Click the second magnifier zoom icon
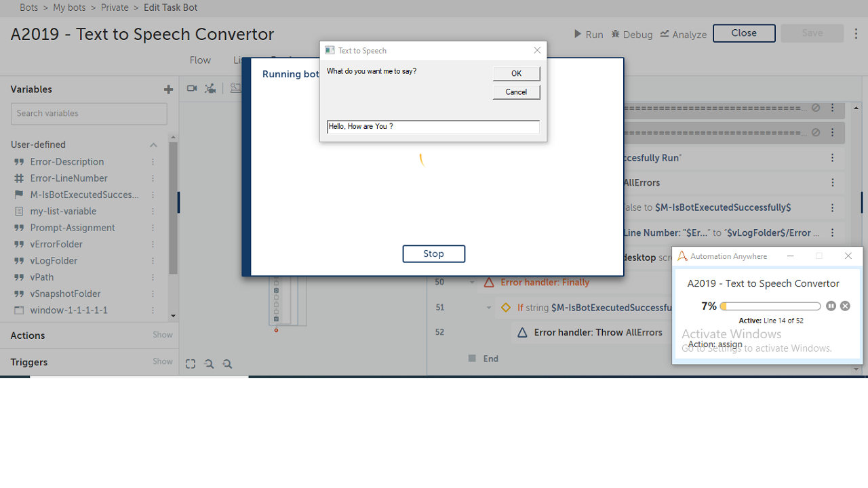 click(227, 364)
